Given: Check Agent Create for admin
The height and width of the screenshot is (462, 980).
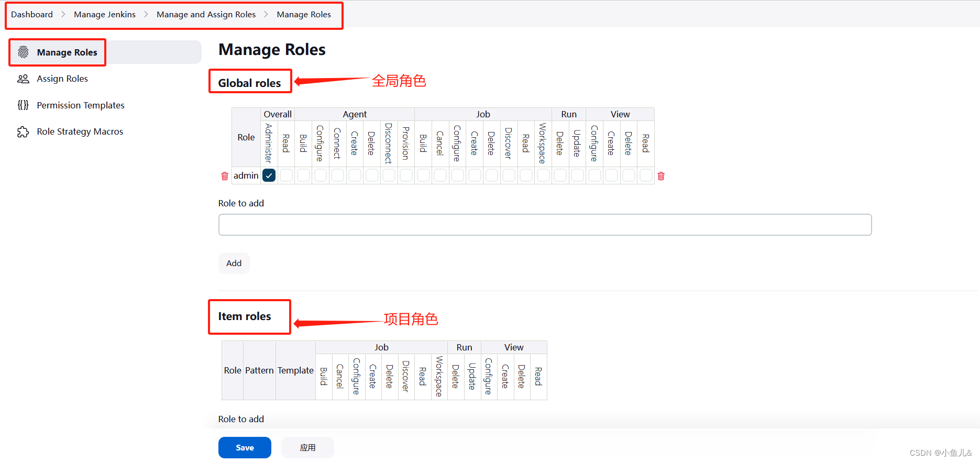Looking at the screenshot, I should coord(355,175).
